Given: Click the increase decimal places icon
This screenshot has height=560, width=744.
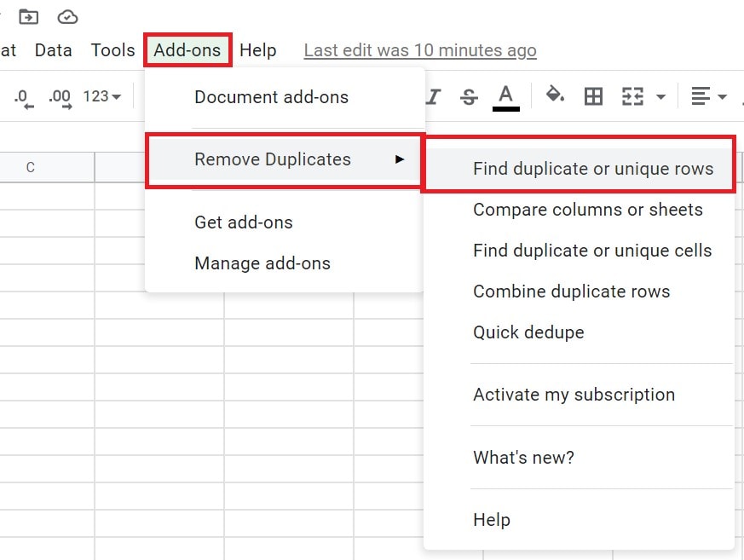Looking at the screenshot, I should 59,96.
